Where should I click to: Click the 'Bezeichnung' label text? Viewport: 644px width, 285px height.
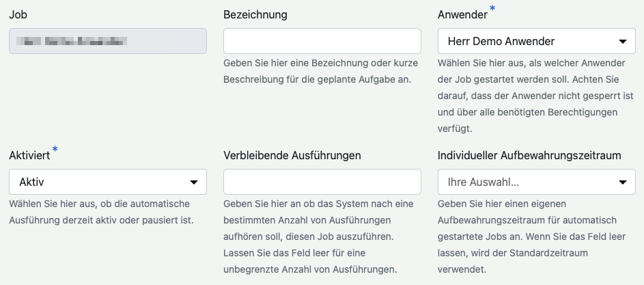[255, 14]
